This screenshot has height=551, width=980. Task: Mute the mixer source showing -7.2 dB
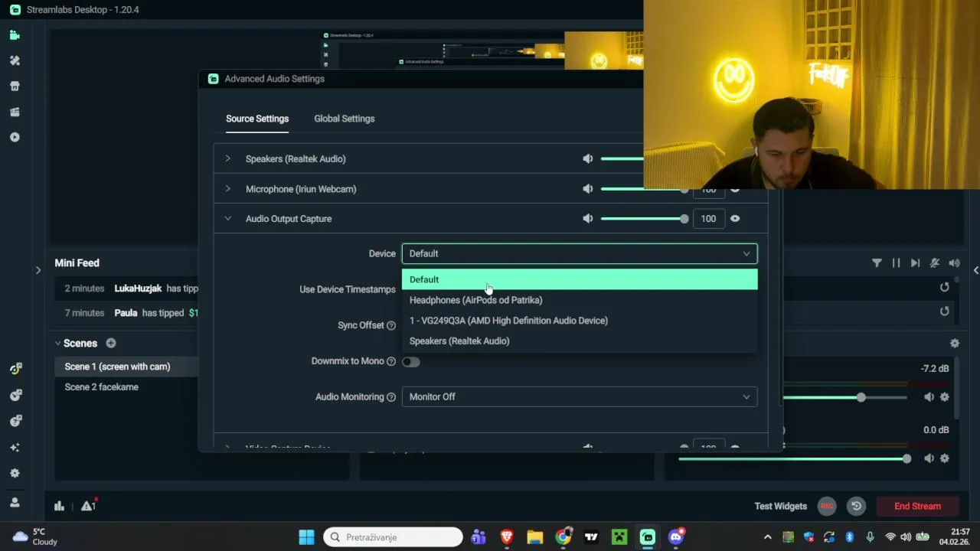(929, 397)
